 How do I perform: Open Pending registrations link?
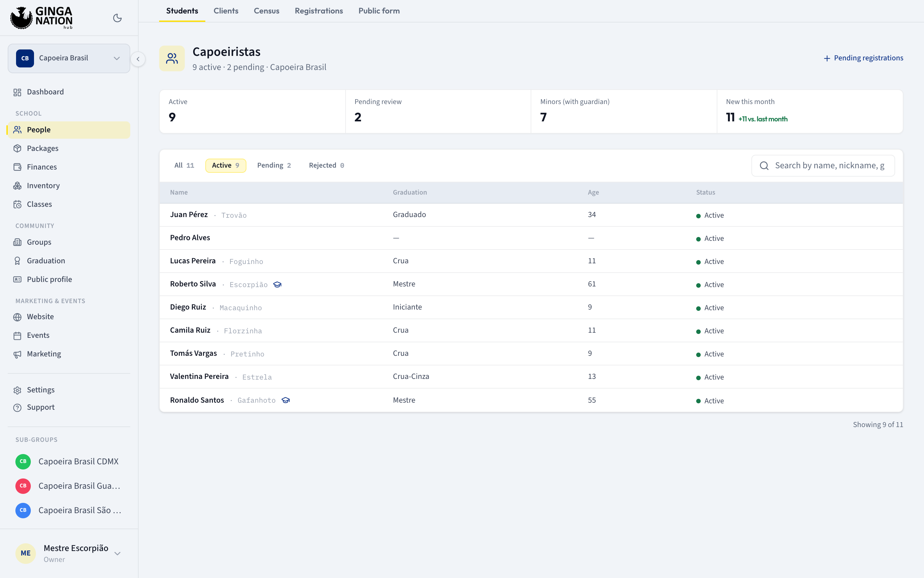tap(863, 58)
